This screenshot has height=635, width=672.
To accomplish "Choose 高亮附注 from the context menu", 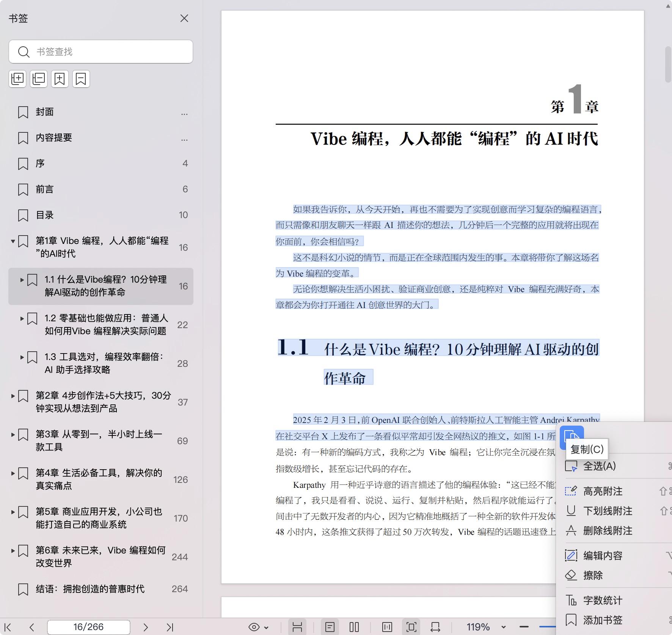I will click(603, 491).
